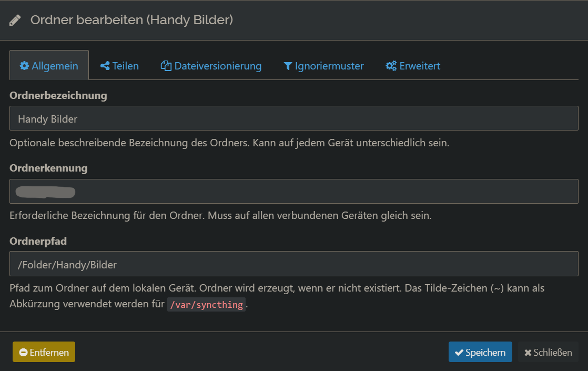This screenshot has width=588, height=371.
Task: Click the minus circle icon on Entfernen
Action: point(23,352)
